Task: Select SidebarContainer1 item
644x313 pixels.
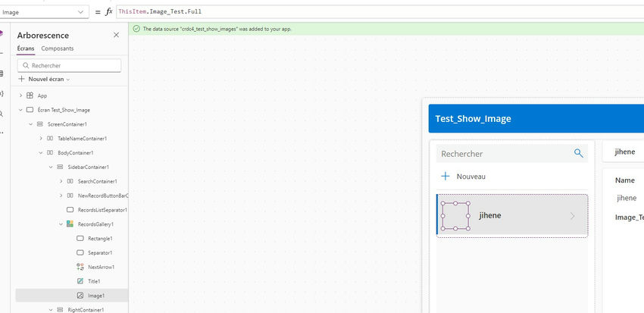Action: 89,167
